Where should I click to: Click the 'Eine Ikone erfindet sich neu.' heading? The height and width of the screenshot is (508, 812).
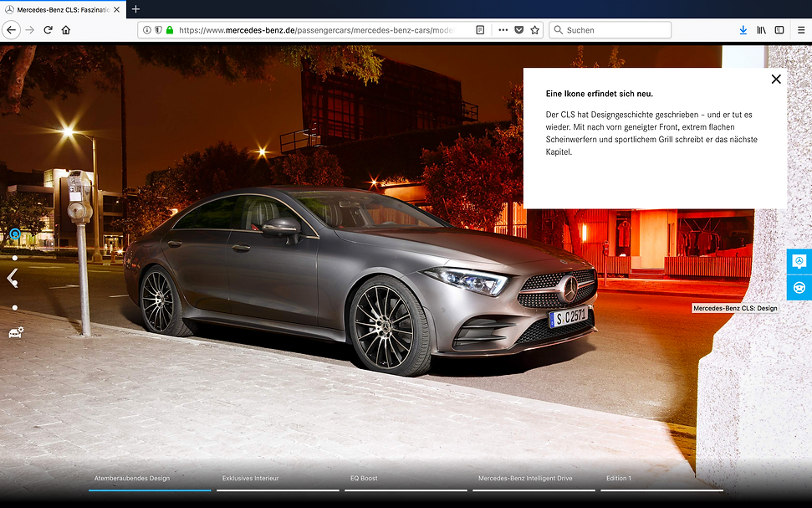point(599,94)
